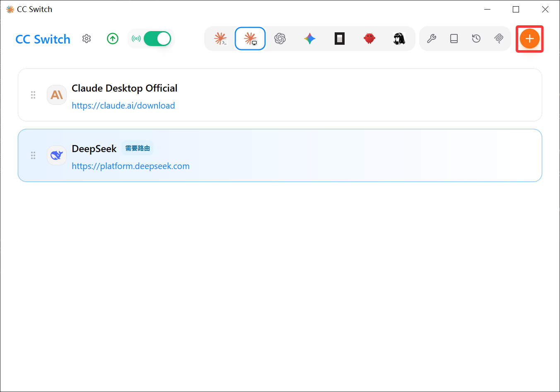Open the history clock icon
Viewport: 560px width, 392px height.
pyautogui.click(x=476, y=39)
